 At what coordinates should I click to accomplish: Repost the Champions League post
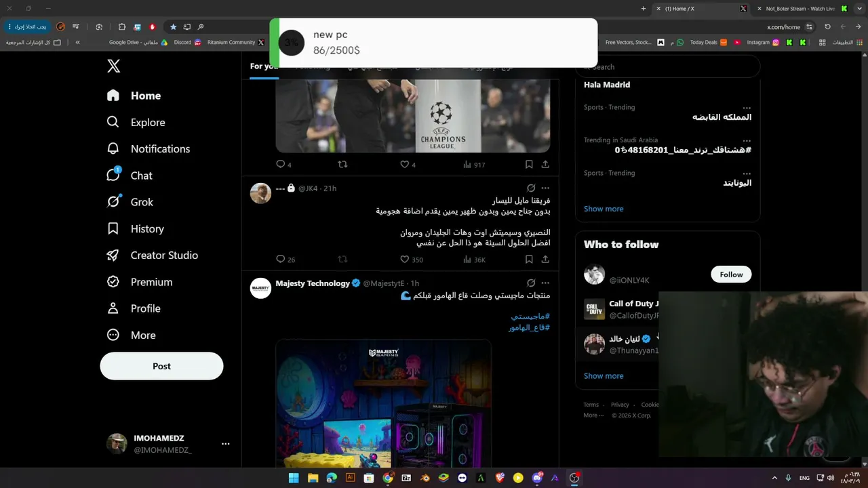point(342,164)
